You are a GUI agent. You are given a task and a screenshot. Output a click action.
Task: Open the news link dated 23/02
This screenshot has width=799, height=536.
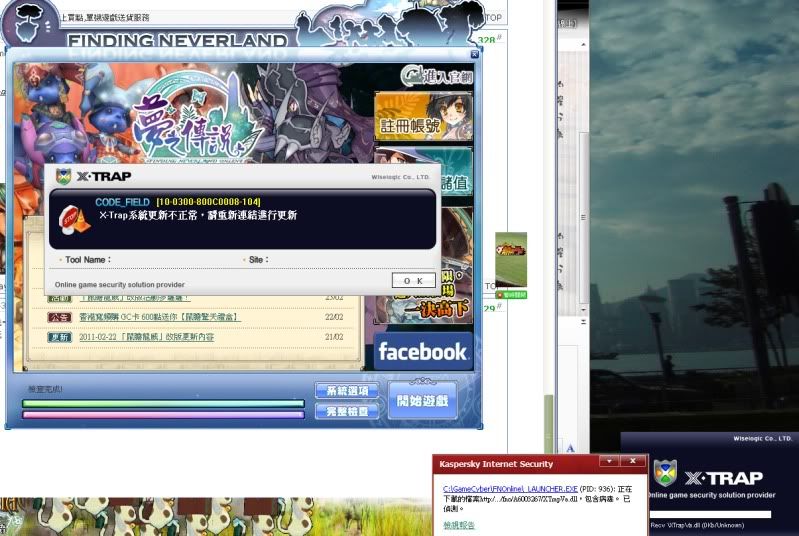135,298
